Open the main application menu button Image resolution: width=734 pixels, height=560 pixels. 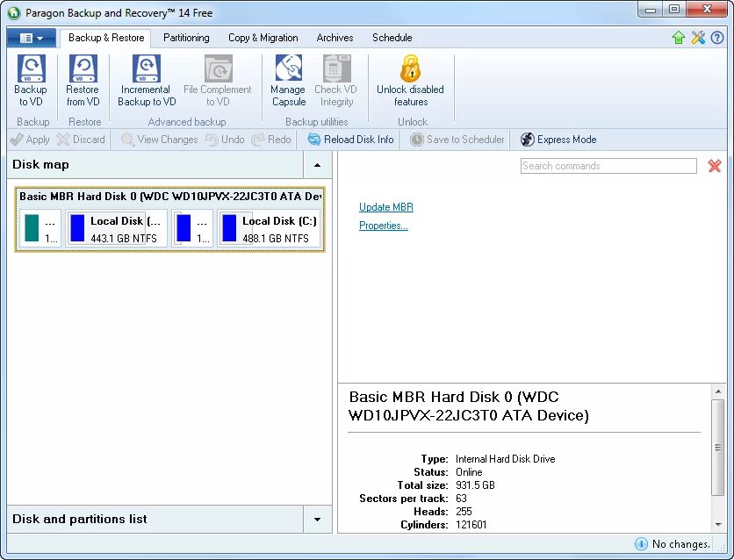point(32,38)
